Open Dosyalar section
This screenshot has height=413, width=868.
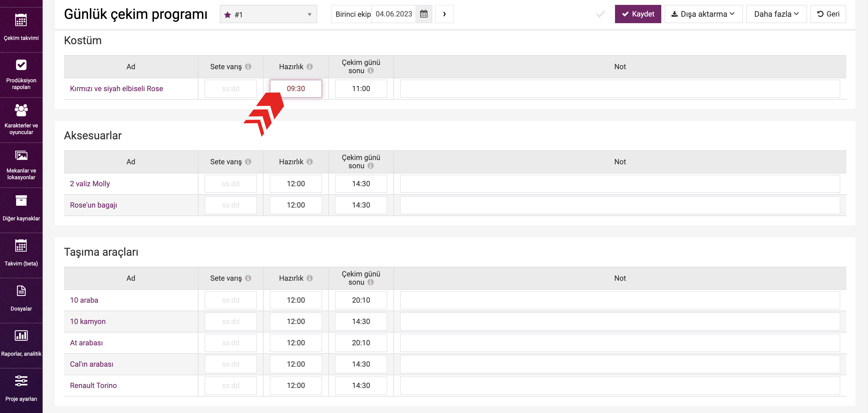[x=21, y=301]
